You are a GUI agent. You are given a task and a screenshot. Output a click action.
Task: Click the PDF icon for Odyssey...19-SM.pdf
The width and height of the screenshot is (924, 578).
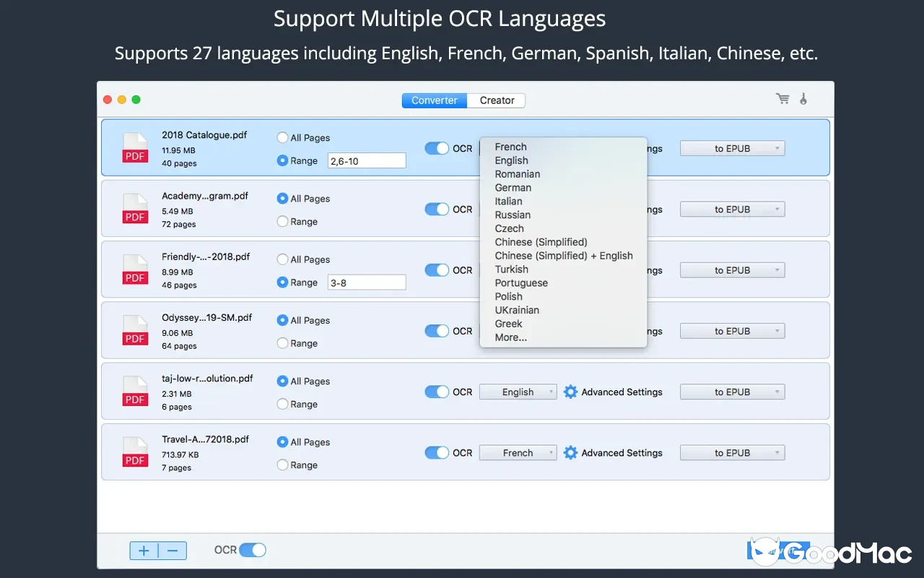pos(135,330)
